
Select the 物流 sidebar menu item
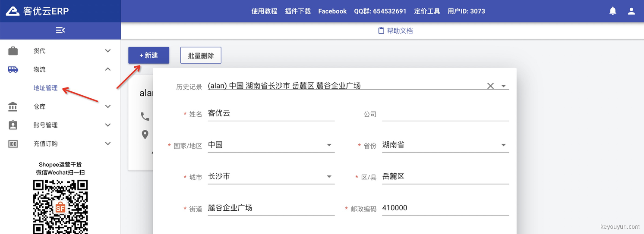click(x=60, y=69)
